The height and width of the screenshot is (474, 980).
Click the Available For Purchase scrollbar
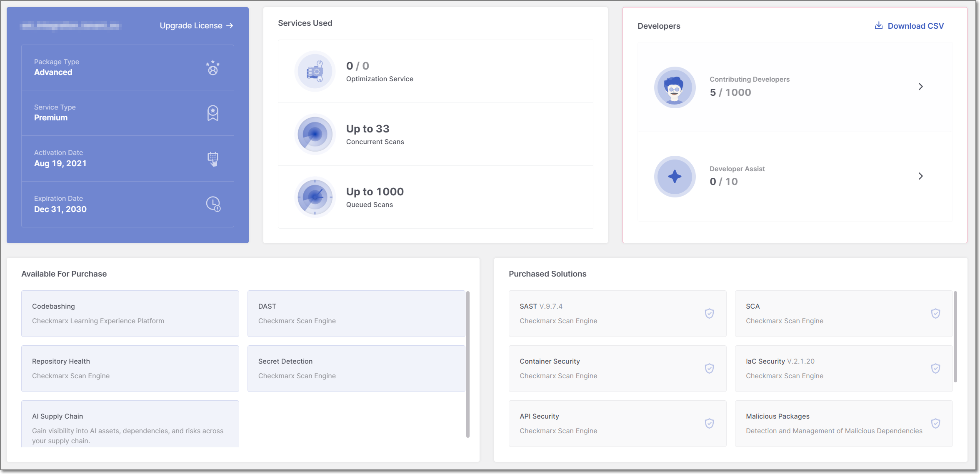pyautogui.click(x=468, y=364)
